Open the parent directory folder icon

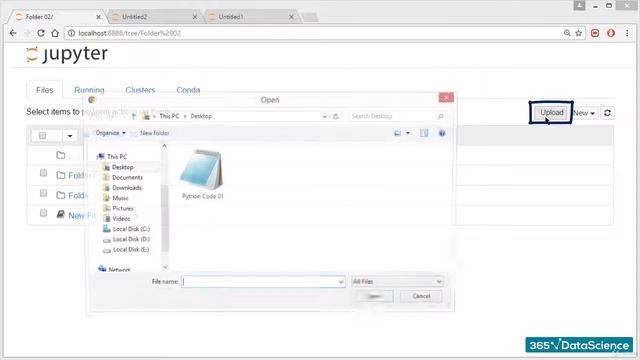click(61, 155)
